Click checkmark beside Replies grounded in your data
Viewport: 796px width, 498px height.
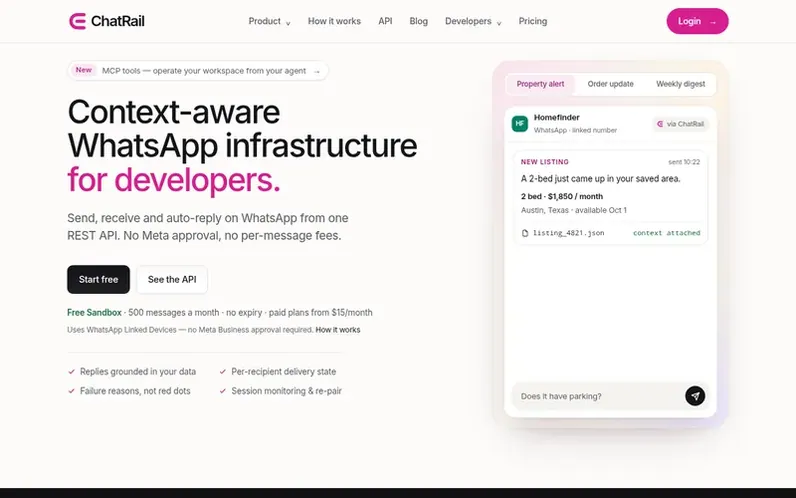click(72, 372)
